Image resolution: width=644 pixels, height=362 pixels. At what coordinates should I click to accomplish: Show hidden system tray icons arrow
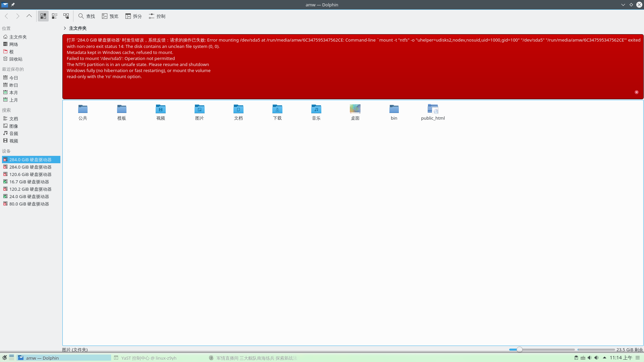coord(605,358)
